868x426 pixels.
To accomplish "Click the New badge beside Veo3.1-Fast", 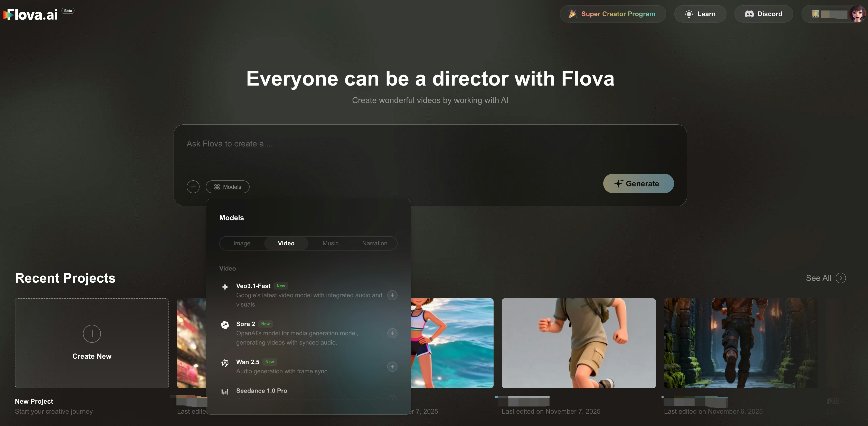I will [281, 286].
